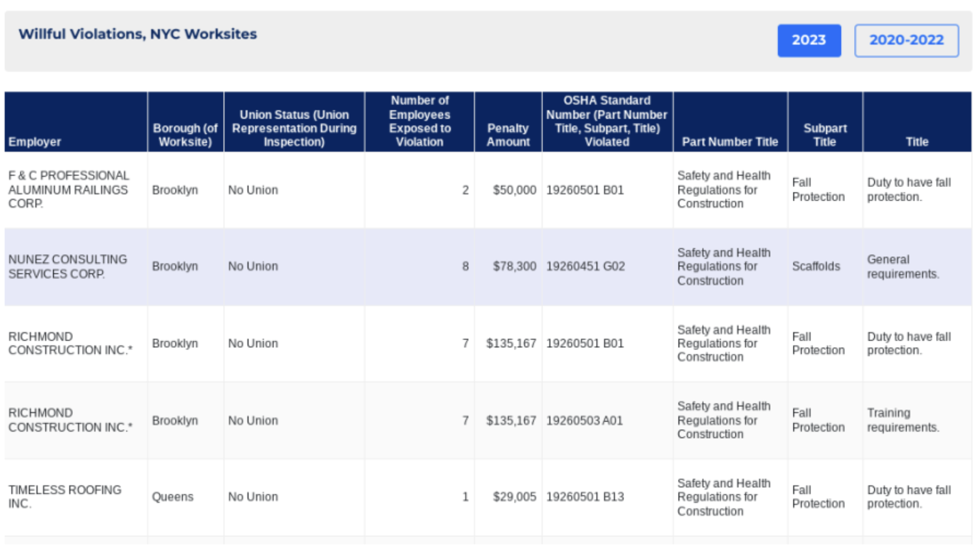The image size is (980, 554).
Task: Click the Scaffolds subpart title cell
Action: 816,266
